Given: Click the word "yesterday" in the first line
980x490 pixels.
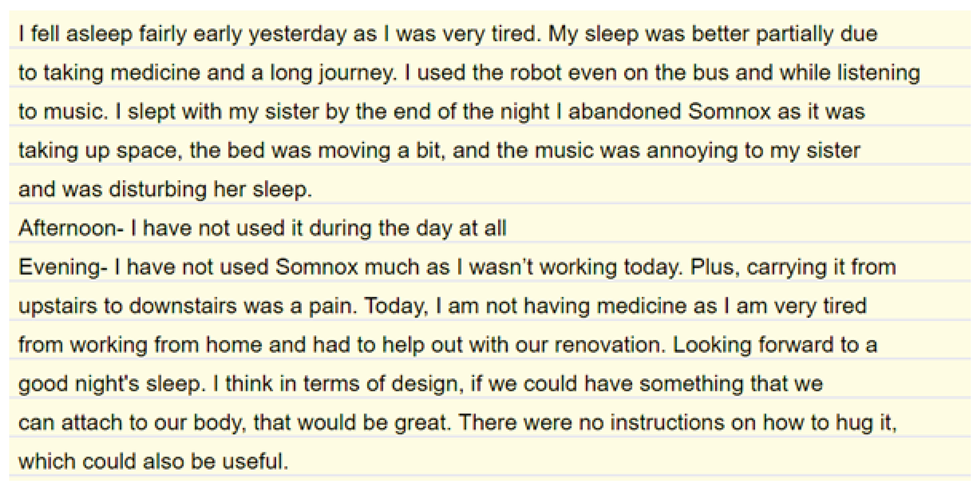Looking at the screenshot, I should (297, 34).
